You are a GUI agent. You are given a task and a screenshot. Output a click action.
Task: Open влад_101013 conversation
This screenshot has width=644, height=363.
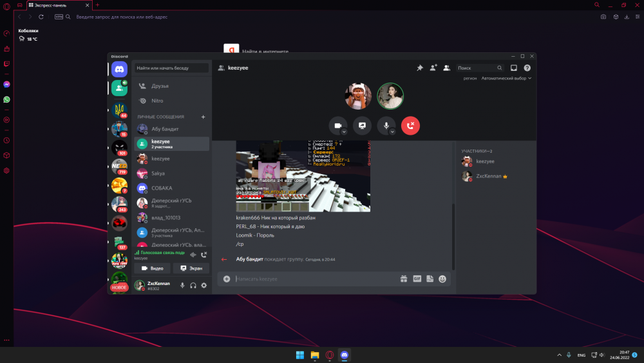(171, 218)
